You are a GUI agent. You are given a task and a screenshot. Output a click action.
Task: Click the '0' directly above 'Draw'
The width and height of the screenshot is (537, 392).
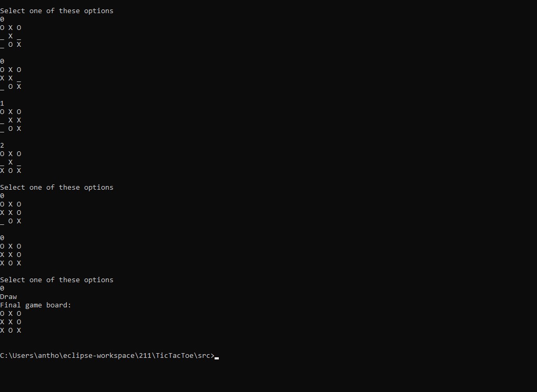click(2, 288)
